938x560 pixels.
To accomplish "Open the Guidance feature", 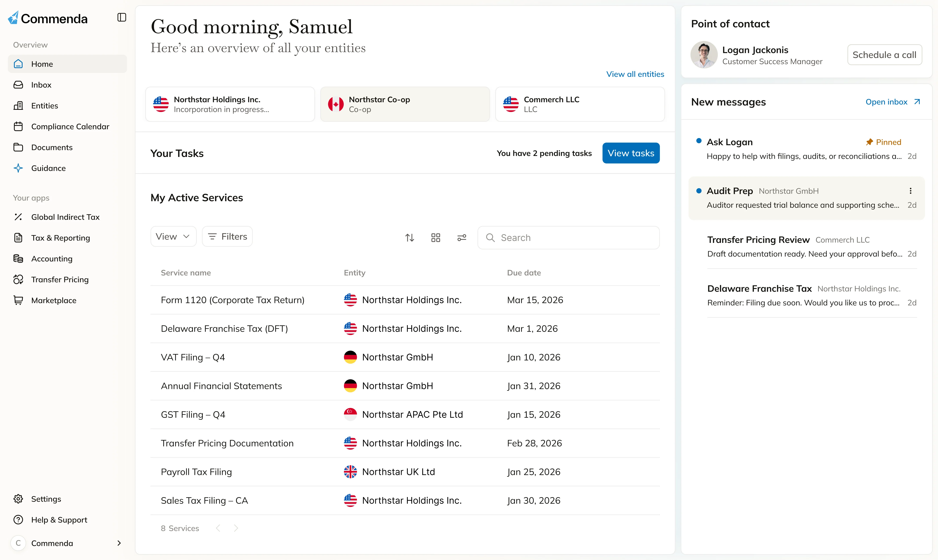I will [x=48, y=168].
